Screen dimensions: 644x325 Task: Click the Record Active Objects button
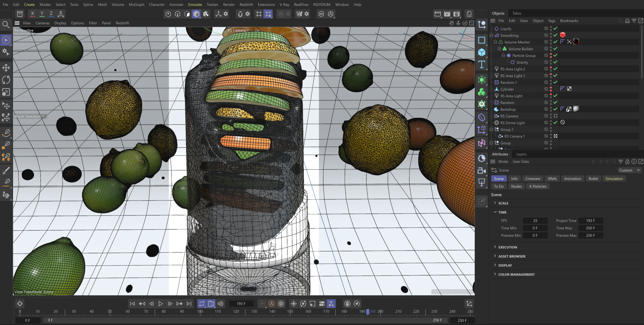(x=262, y=304)
